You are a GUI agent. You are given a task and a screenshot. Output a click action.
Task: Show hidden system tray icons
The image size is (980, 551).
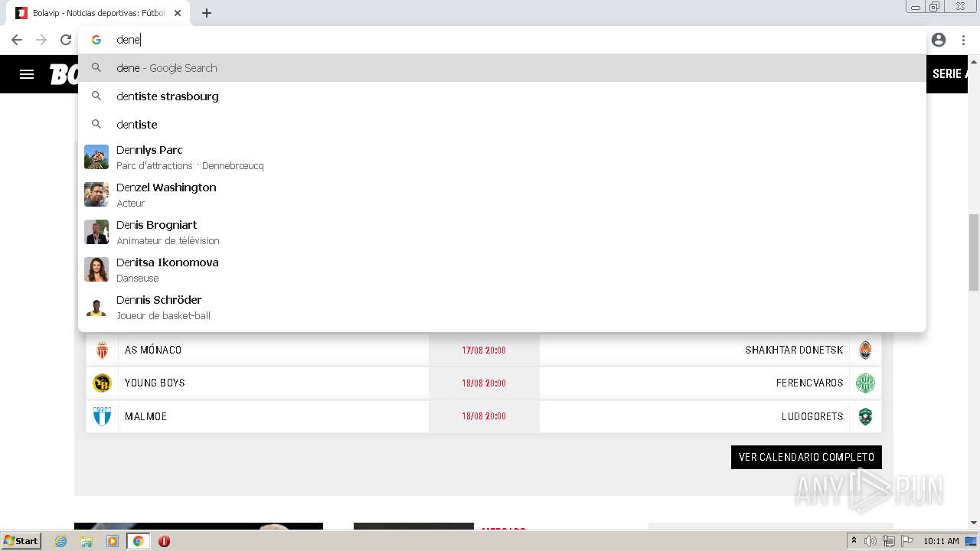pyautogui.click(x=854, y=541)
